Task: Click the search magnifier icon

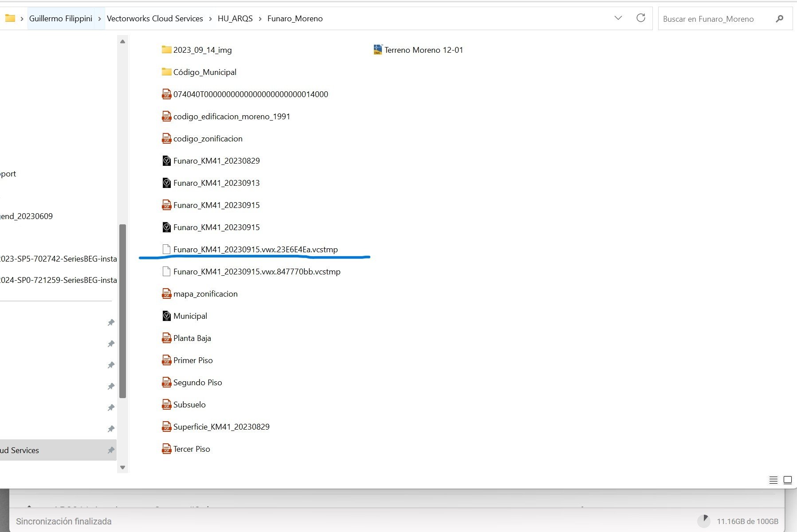Action: pos(779,19)
